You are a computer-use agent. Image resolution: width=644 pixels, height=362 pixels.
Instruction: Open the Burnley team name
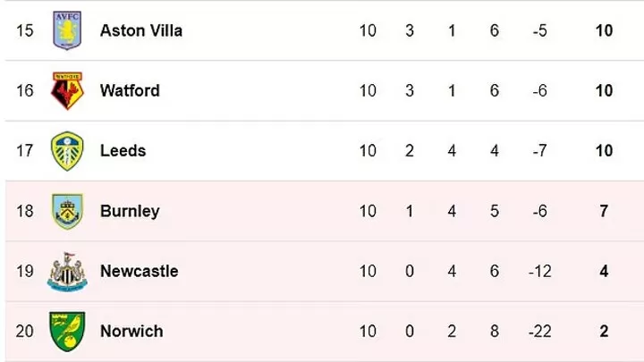pyautogui.click(x=130, y=211)
